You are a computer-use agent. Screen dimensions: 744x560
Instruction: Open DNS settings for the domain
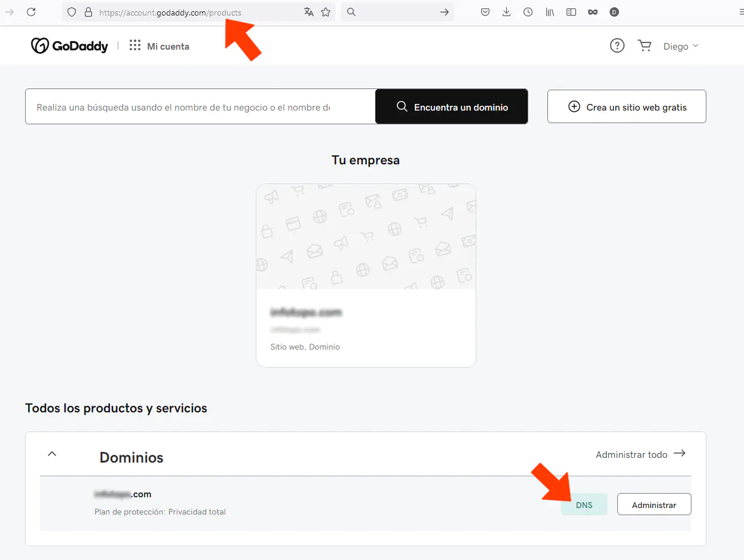(x=584, y=504)
